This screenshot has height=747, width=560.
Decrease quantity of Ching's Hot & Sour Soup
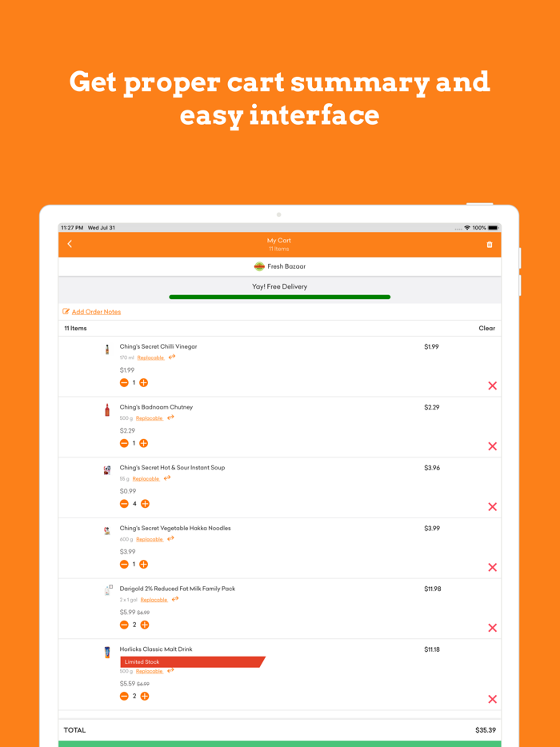[124, 504]
